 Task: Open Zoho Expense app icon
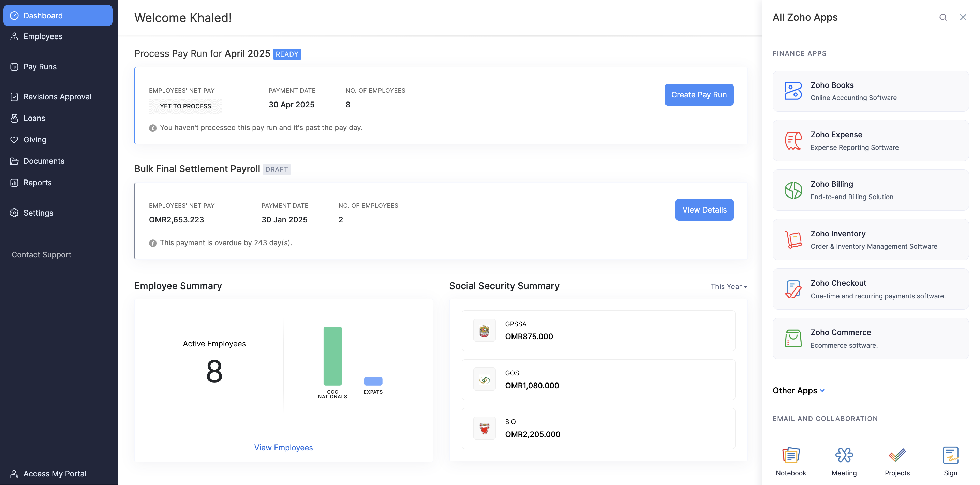(x=793, y=140)
